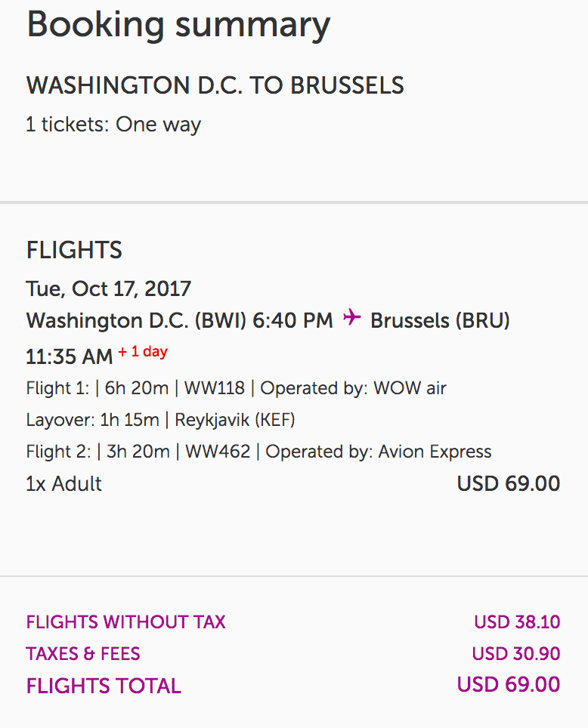Select the Washington D.C. to Brussels route title
This screenshot has height=728, width=588.
(x=215, y=86)
